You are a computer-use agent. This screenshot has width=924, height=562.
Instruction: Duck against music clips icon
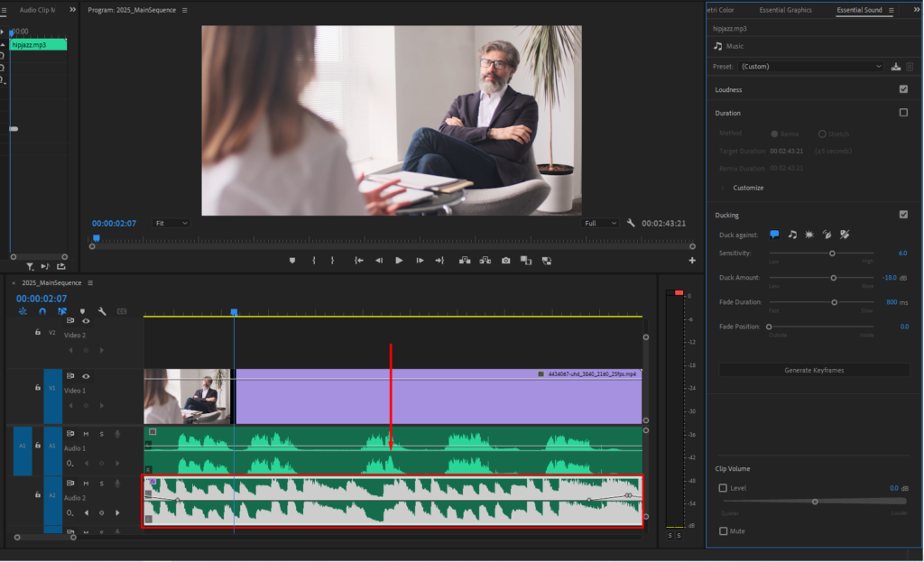pos(792,235)
